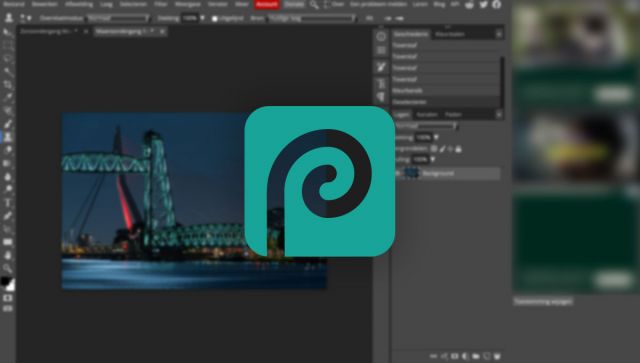Open the Twitter link icon
The height and width of the screenshot is (363, 640).
point(483,4)
